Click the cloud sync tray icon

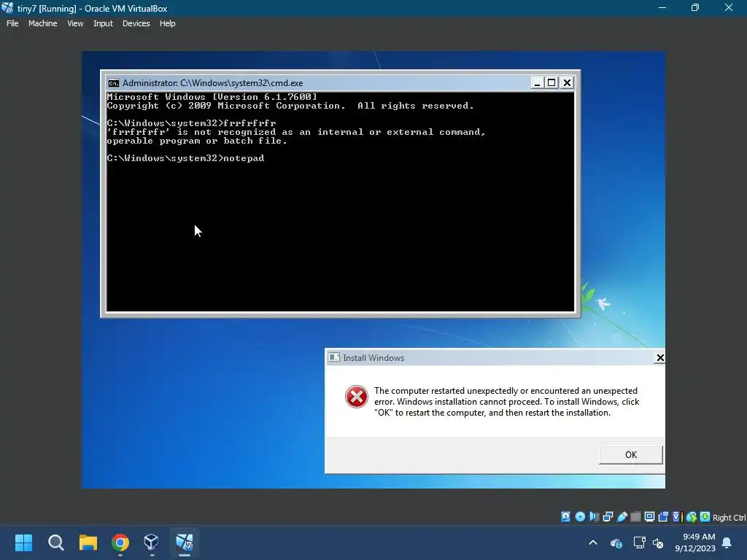click(616, 542)
